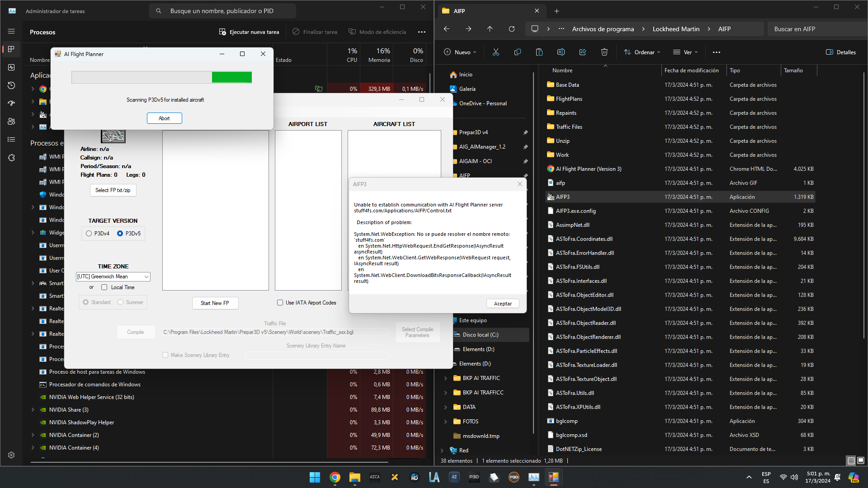Click the Rename icon in Explorer toolbar
The height and width of the screenshot is (488, 868).
[x=561, y=52]
